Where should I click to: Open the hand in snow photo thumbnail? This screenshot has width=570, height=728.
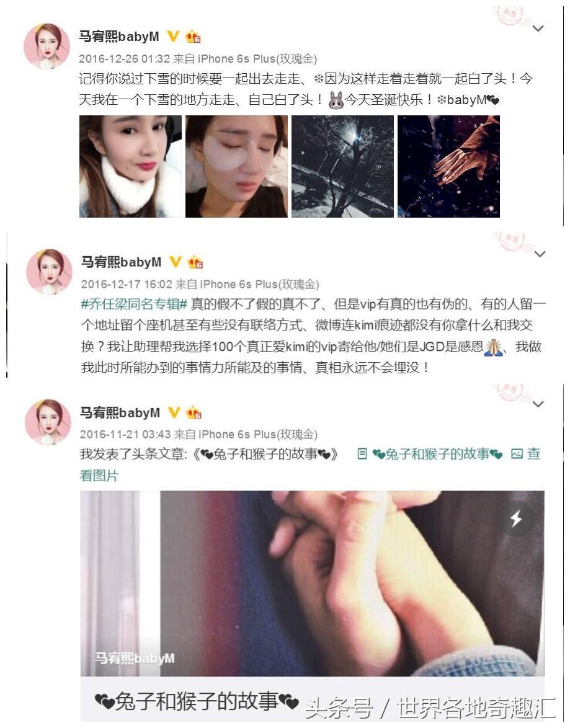click(449, 166)
